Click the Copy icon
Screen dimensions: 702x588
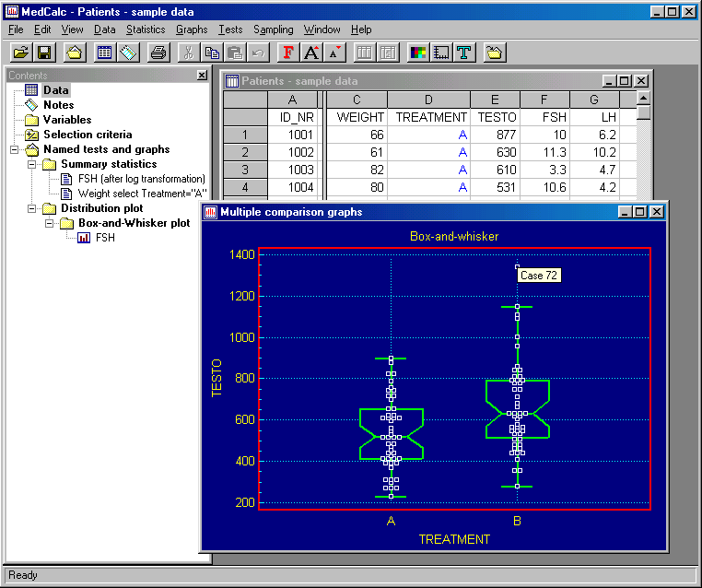(x=212, y=53)
